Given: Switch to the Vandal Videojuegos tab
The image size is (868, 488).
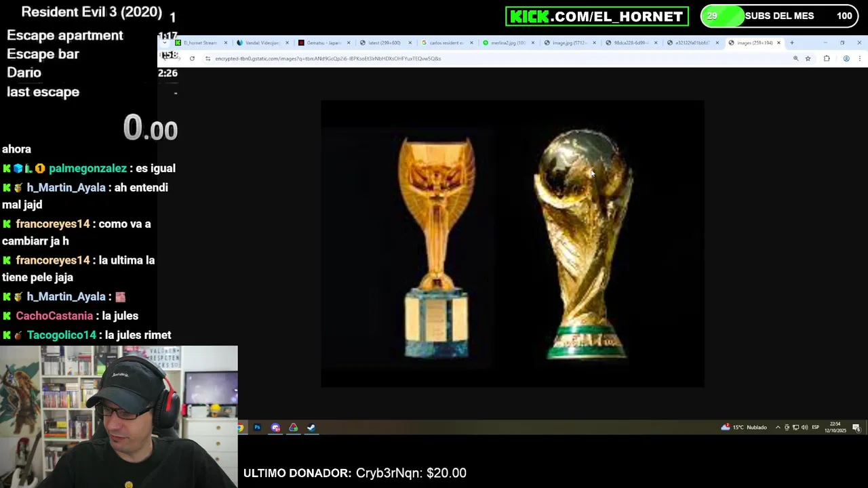Looking at the screenshot, I should (x=261, y=43).
